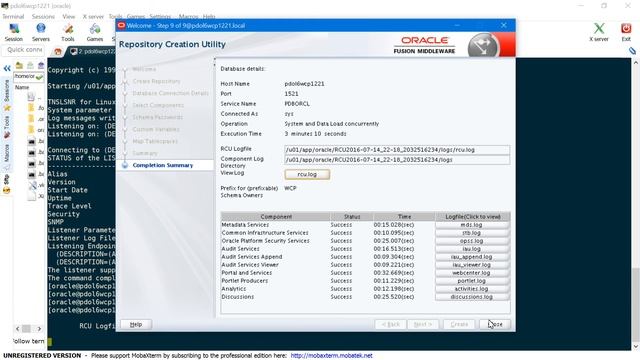Open the activities.log logfile
Viewport: 640px width, 360px height.
click(x=472, y=289)
